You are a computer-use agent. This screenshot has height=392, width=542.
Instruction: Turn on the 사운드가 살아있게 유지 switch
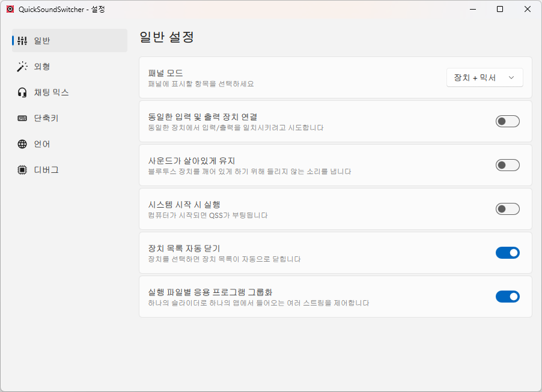pyautogui.click(x=507, y=165)
